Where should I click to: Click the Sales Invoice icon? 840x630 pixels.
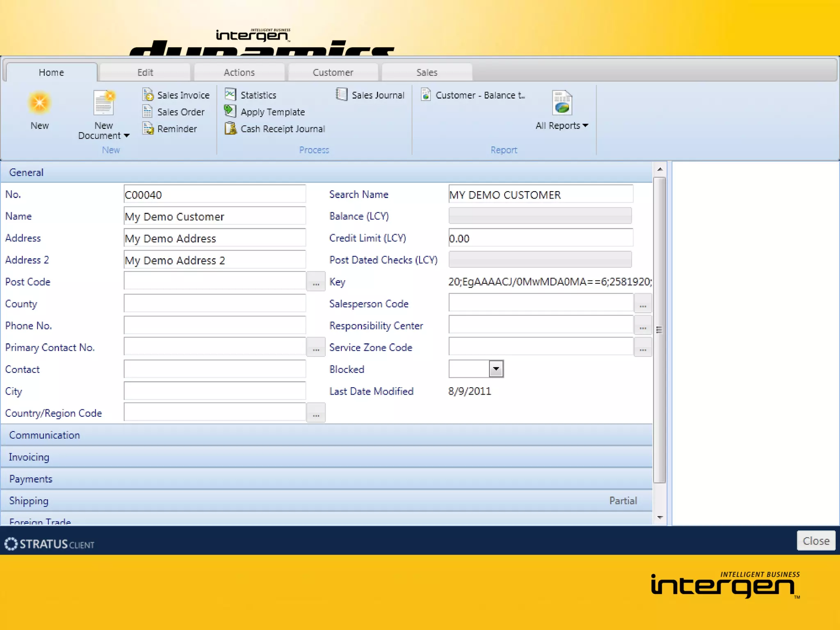click(148, 95)
